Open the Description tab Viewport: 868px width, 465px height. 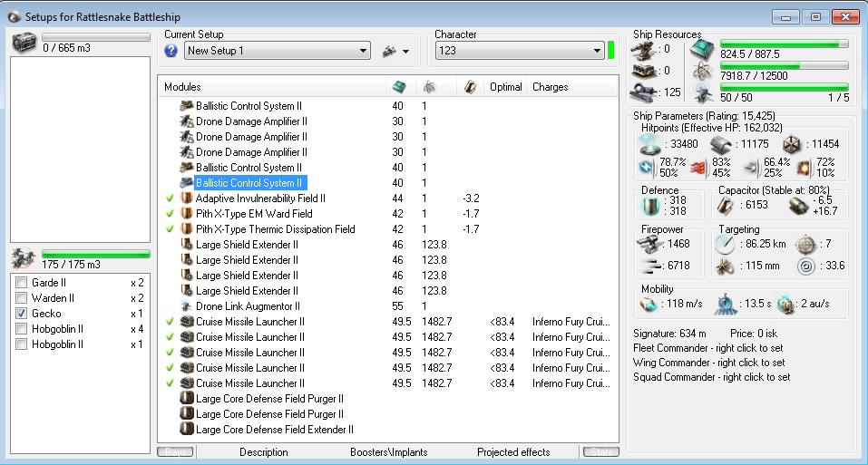pos(264,451)
